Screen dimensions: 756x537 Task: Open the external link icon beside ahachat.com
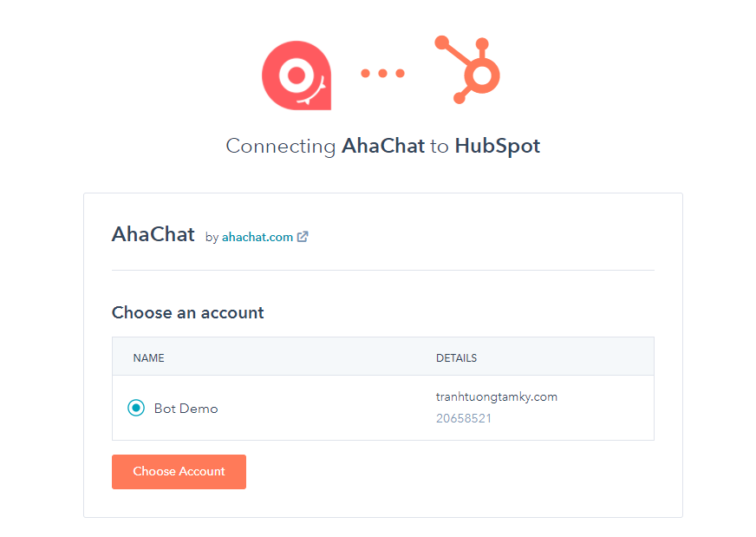(x=303, y=237)
